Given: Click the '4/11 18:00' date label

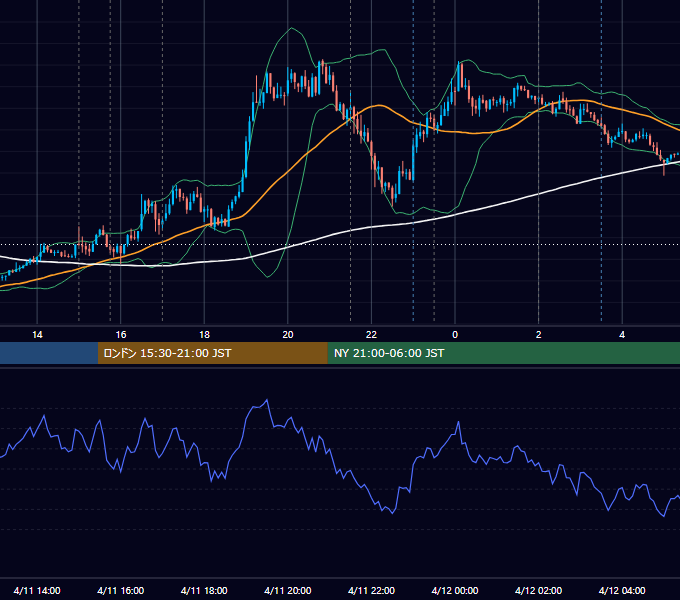Looking at the screenshot, I should [x=204, y=590].
